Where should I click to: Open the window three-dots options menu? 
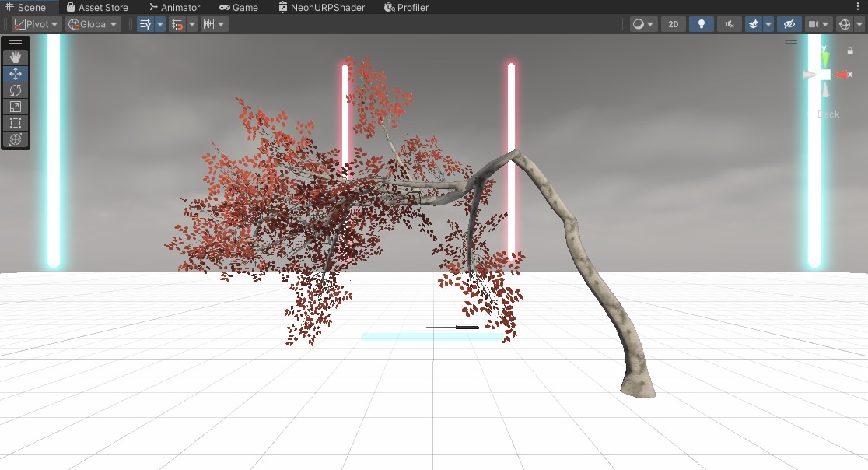858,7
